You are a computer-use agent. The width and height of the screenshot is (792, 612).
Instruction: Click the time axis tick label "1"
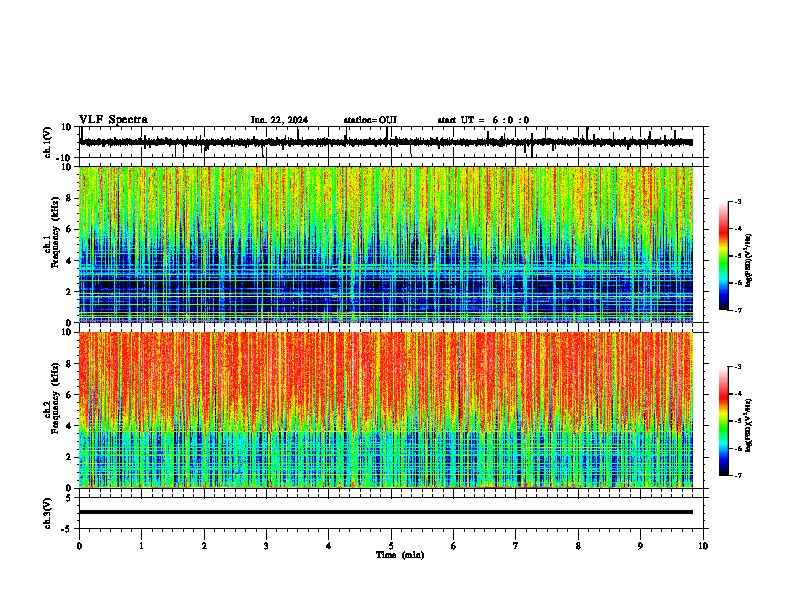[141, 546]
